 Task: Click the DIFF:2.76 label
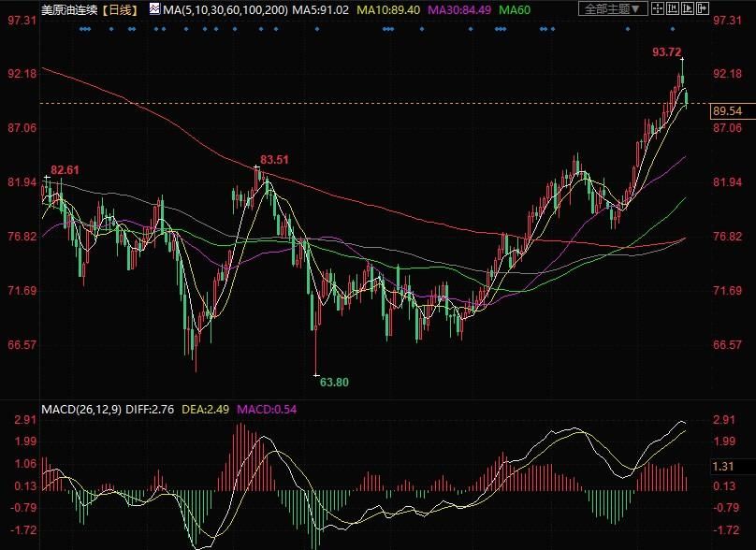(150, 410)
